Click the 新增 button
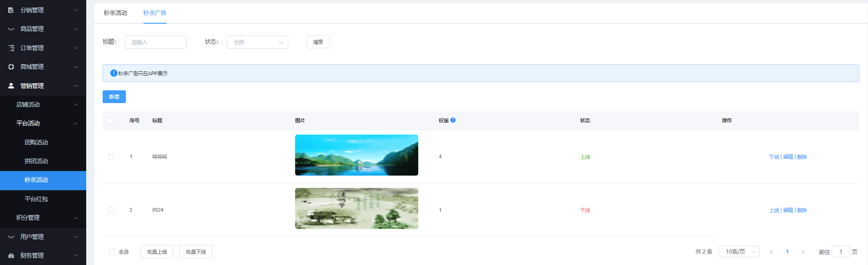Viewport: 868px width, 265px height. [x=114, y=97]
